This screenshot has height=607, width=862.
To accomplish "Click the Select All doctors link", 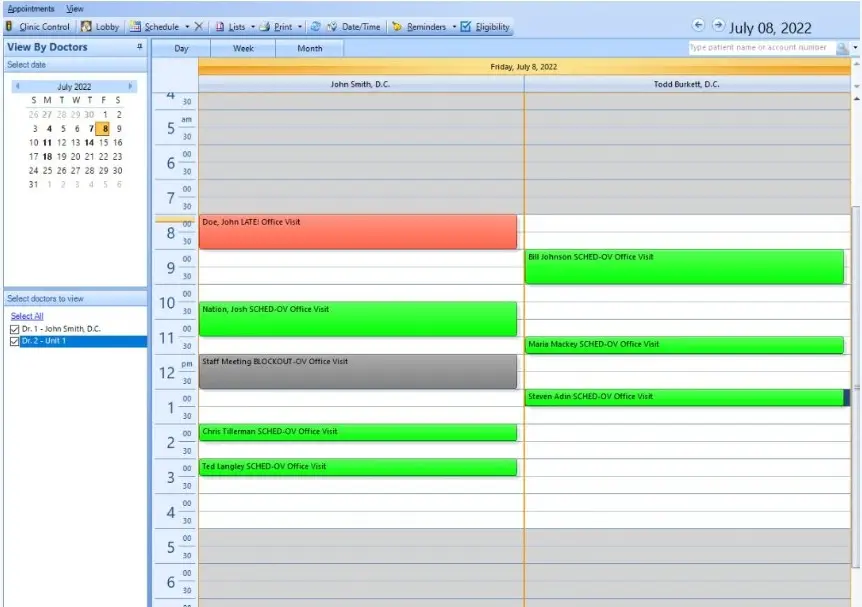I will [27, 315].
